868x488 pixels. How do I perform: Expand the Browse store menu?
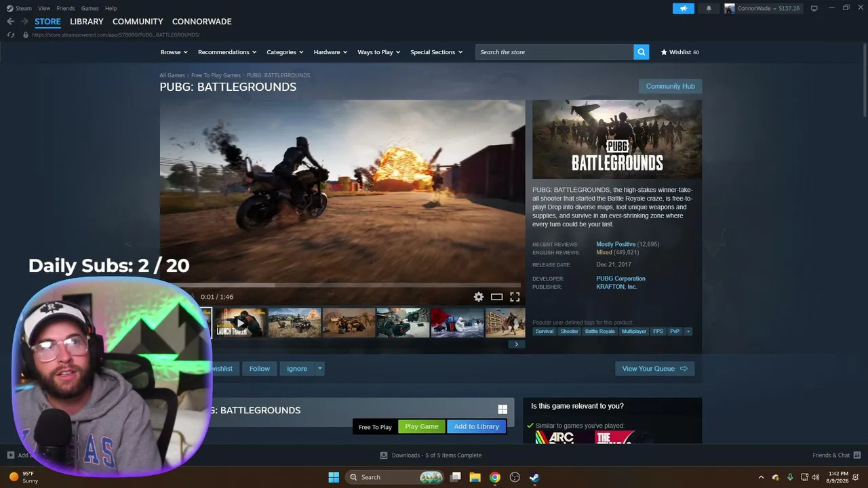tap(174, 52)
